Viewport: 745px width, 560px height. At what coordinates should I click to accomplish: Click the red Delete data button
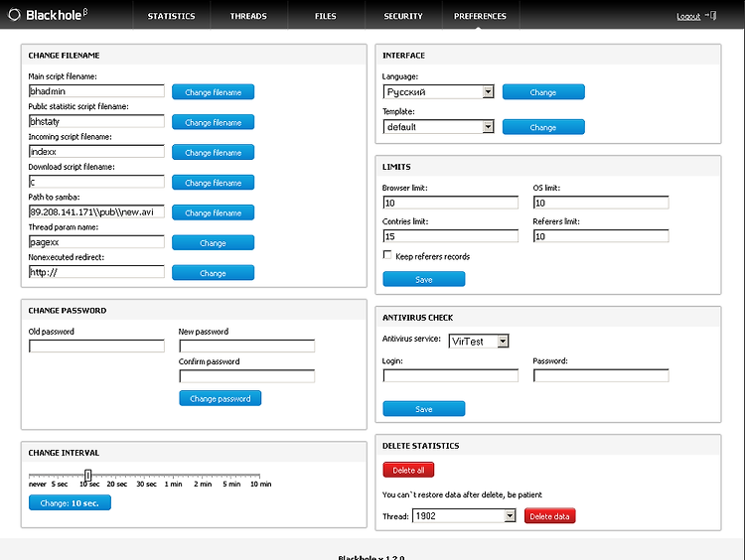[549, 516]
